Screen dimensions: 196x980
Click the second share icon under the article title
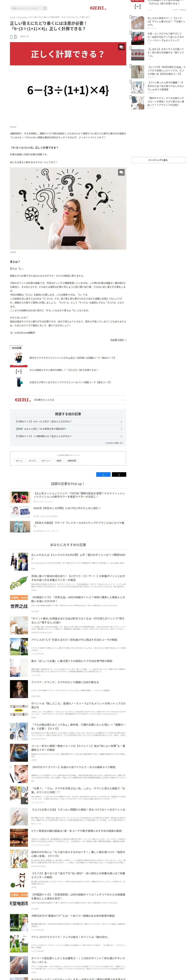(x=15, y=37)
